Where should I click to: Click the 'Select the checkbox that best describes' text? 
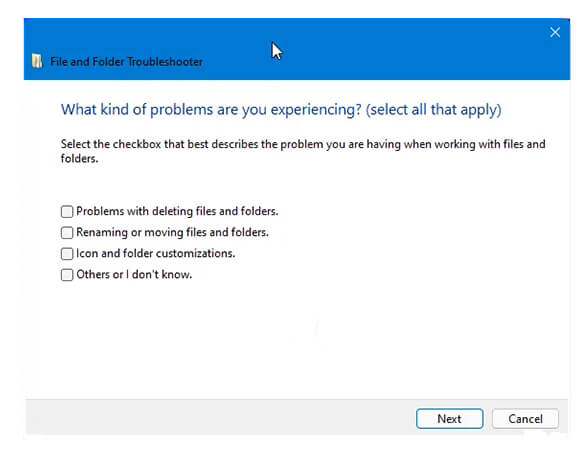coord(303,151)
